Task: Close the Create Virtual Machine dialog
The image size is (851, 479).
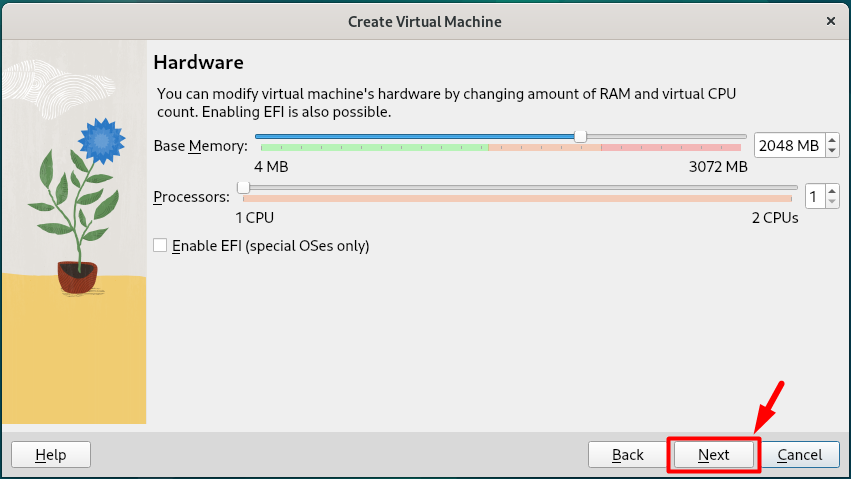Action: (x=830, y=21)
